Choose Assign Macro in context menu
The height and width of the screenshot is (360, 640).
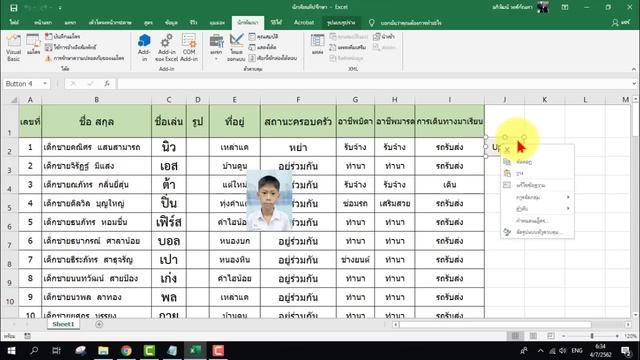tap(537, 220)
